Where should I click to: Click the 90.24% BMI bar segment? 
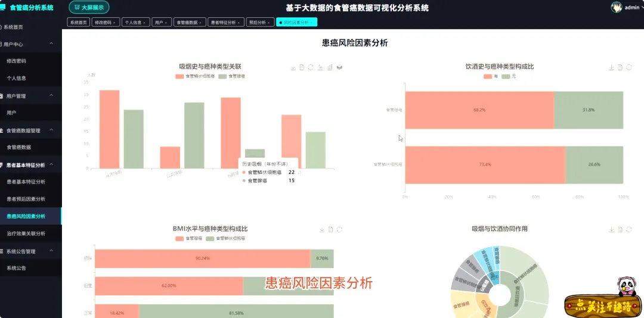[203, 258]
